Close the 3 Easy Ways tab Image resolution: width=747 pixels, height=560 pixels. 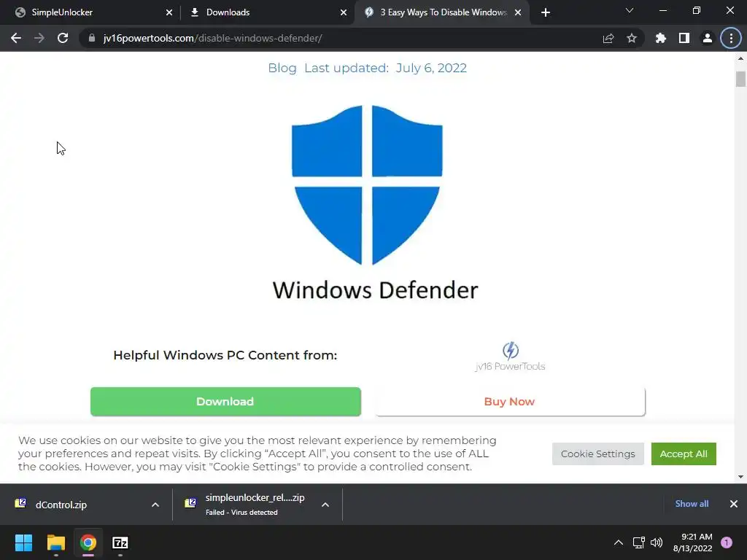click(518, 12)
